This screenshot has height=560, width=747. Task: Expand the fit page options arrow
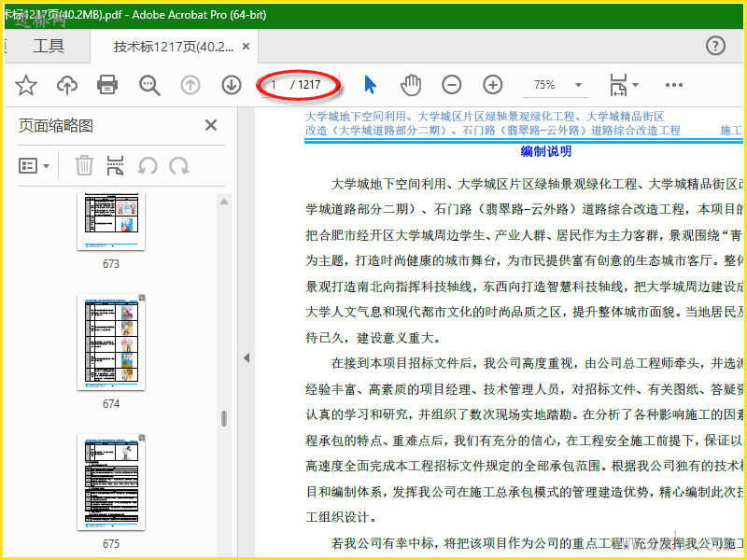coord(635,85)
